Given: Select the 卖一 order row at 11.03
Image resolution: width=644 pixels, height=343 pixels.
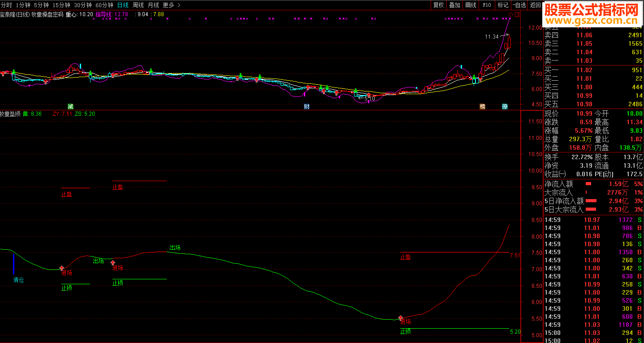Looking at the screenshot, I should 593,61.
